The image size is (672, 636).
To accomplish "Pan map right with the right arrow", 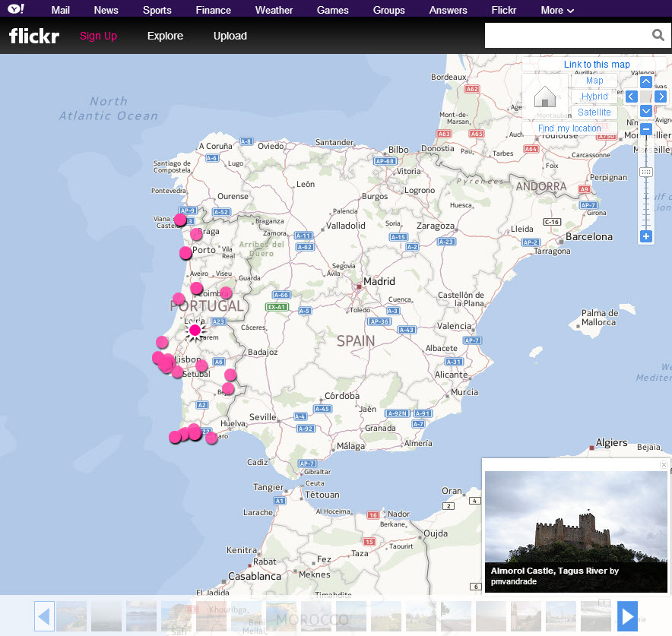I will point(661,97).
